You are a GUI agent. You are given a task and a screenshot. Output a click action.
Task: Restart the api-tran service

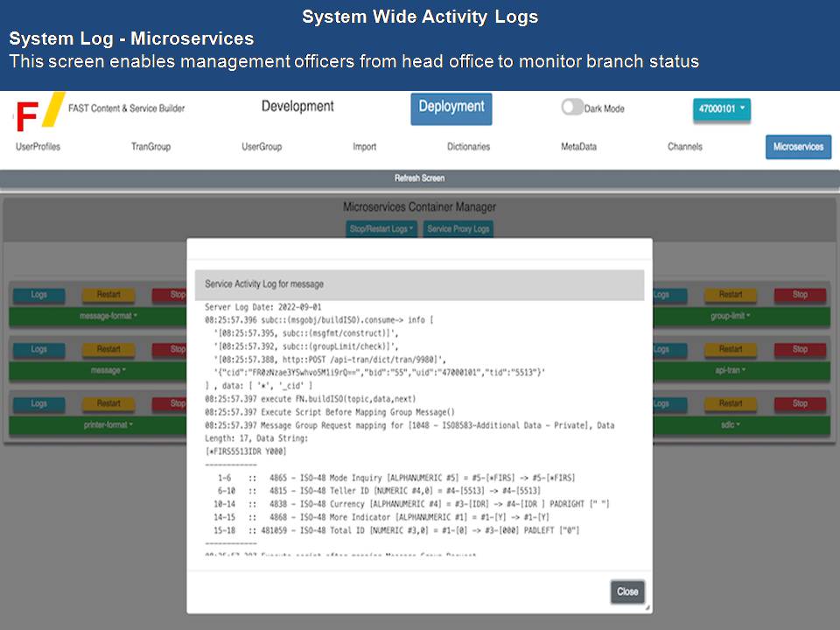tap(731, 349)
